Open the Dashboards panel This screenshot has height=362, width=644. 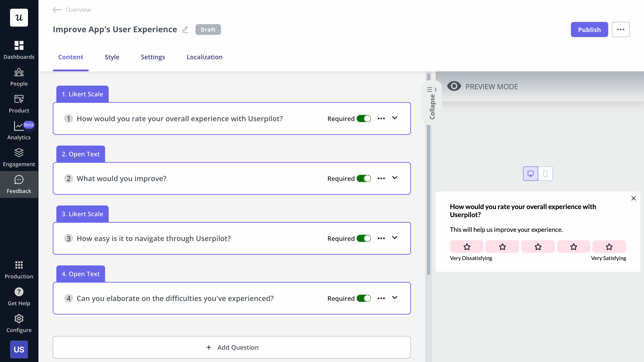pos(19,50)
